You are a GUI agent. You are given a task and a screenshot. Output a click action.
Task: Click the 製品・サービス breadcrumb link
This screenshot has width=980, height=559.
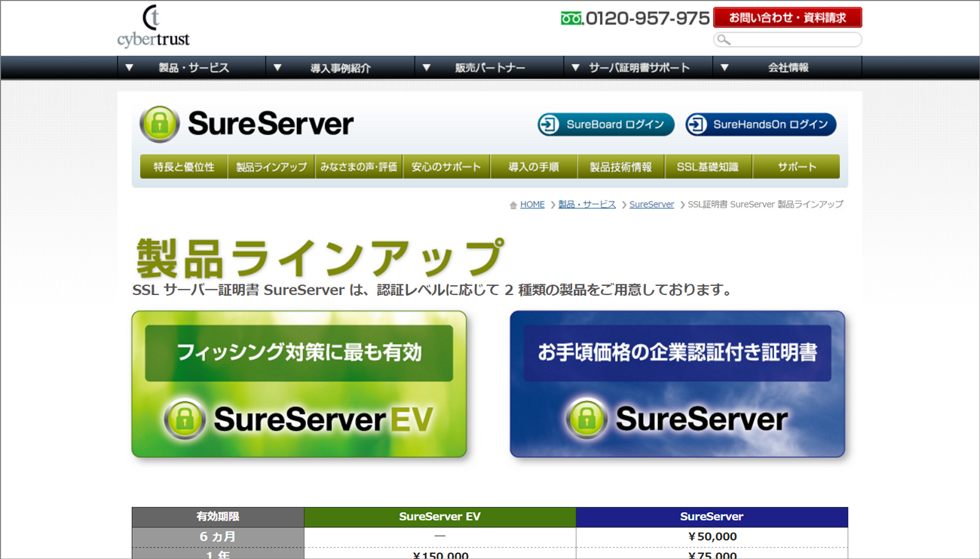pyautogui.click(x=586, y=204)
